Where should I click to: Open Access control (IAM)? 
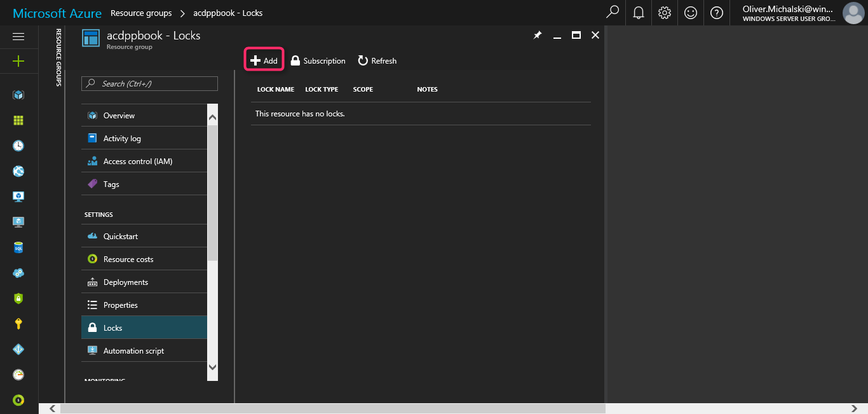[x=144, y=161]
